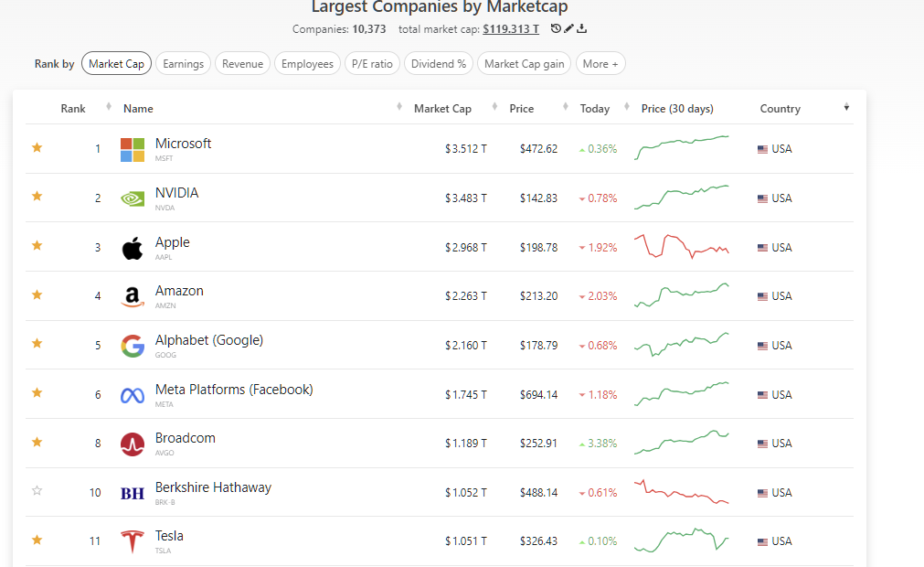The image size is (924, 567).
Task: Toggle the star next to Broadcom
Action: [x=37, y=442]
